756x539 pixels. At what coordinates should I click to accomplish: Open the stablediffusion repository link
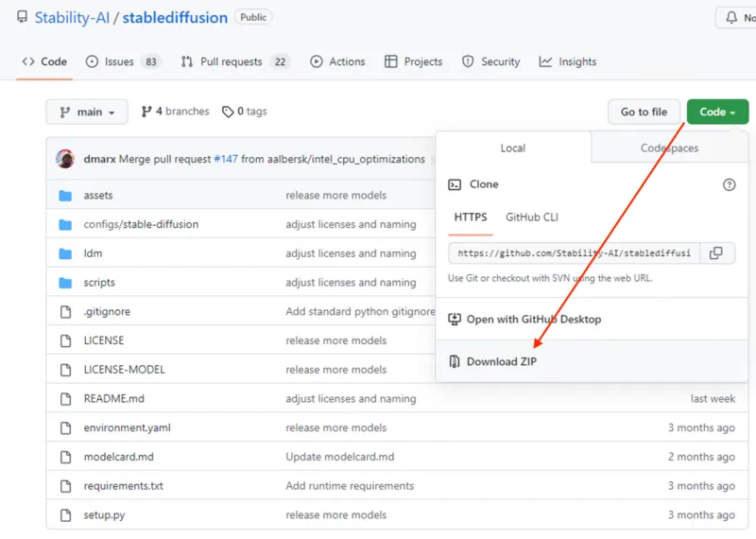175,18
